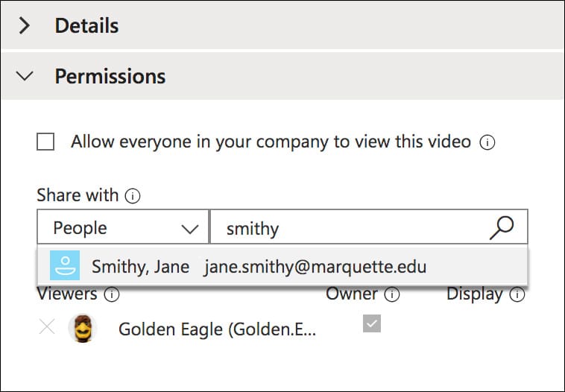
Task: Click info icon after company view option
Action: tap(487, 142)
